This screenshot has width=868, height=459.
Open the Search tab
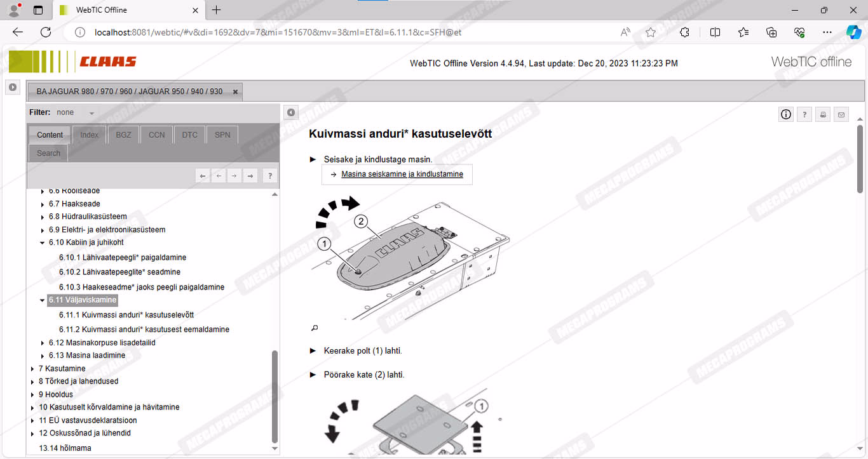48,153
